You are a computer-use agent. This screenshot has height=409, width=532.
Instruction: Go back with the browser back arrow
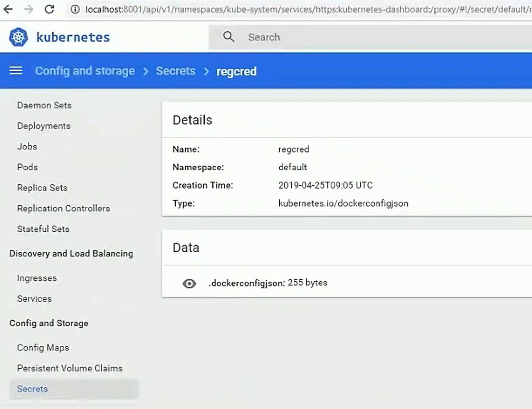[8, 9]
